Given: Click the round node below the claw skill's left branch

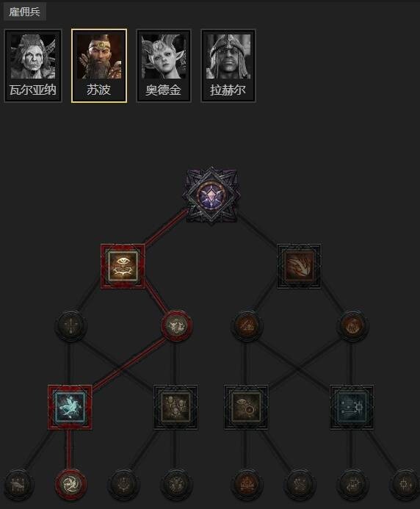Looking at the screenshot, I should coord(247,326).
